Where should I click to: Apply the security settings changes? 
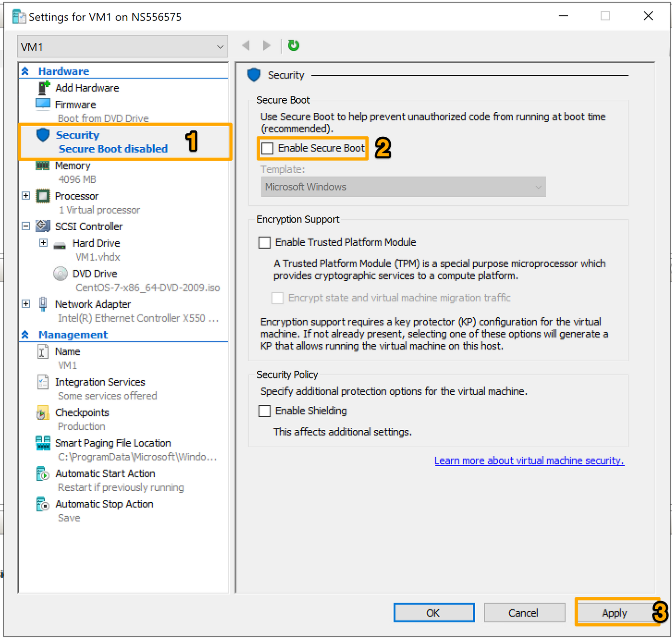pyautogui.click(x=614, y=613)
